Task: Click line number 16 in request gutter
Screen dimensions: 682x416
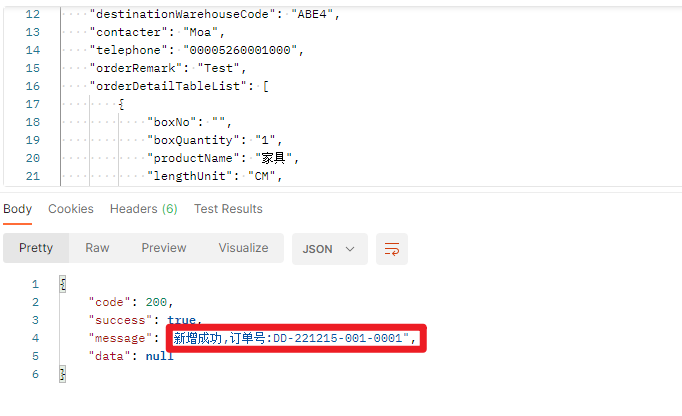Action: point(33,86)
